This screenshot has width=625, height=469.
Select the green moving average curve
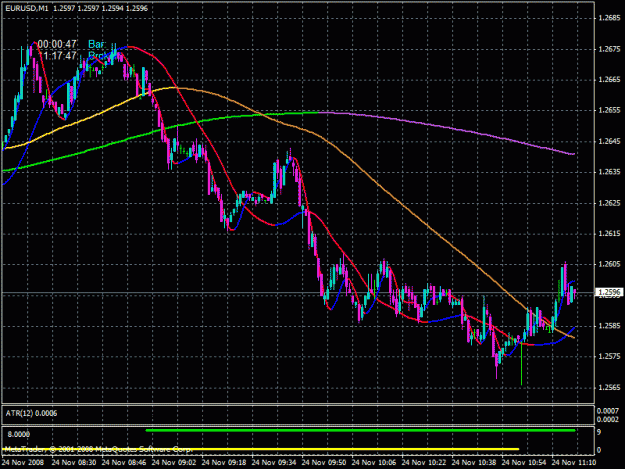(159, 129)
